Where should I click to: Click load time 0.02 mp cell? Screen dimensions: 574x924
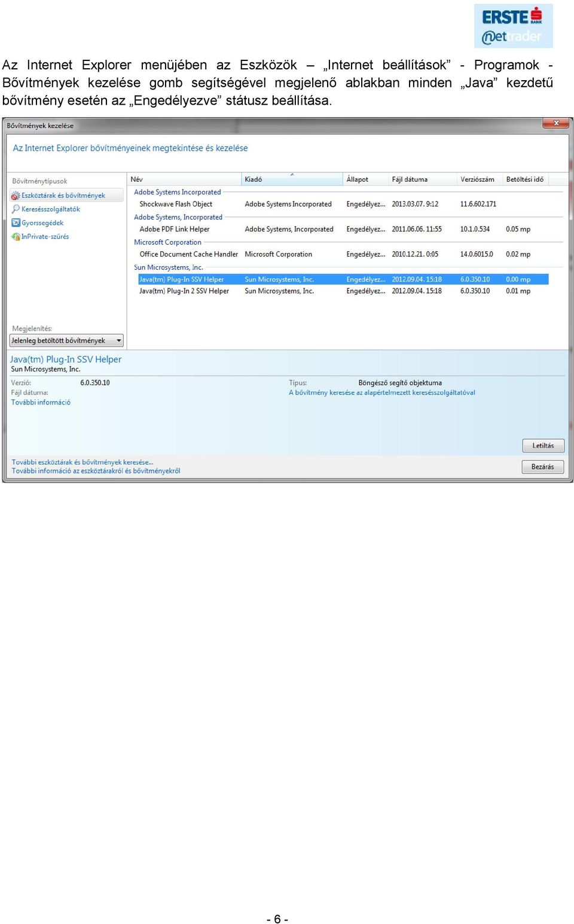coord(518,254)
